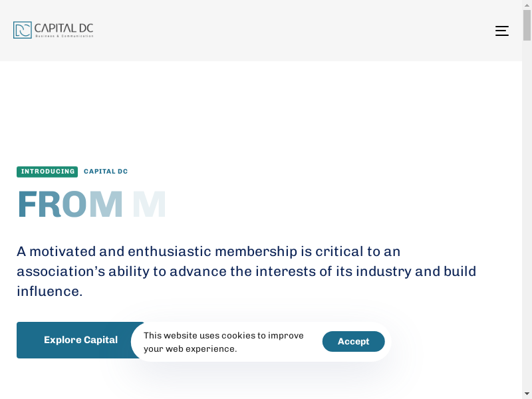Click the vertical scrollbar thumb
Viewport: 532px width, 399px height.
(527, 25)
